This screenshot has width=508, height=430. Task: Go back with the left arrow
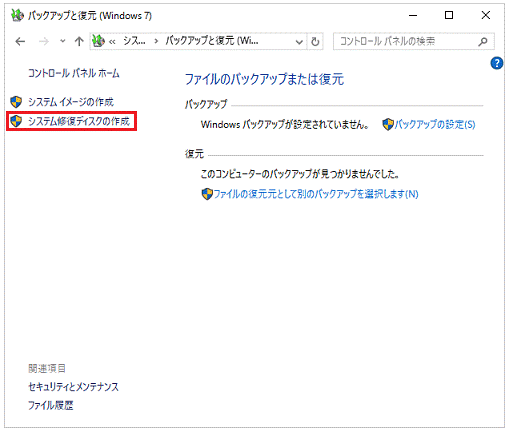click(20, 42)
